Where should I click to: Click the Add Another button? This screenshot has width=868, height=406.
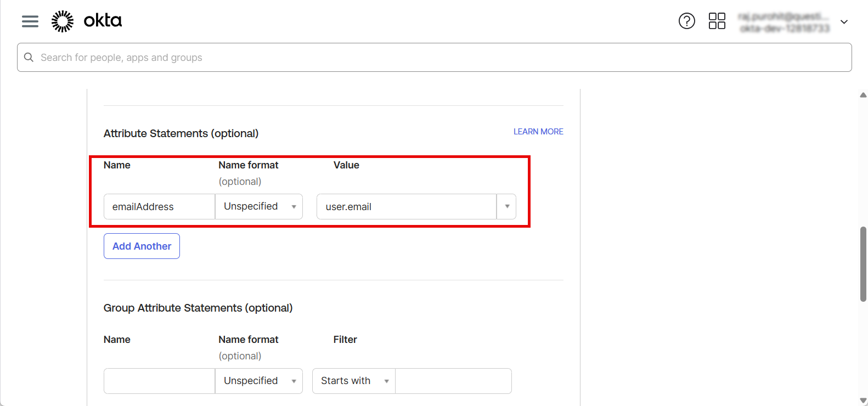click(142, 246)
